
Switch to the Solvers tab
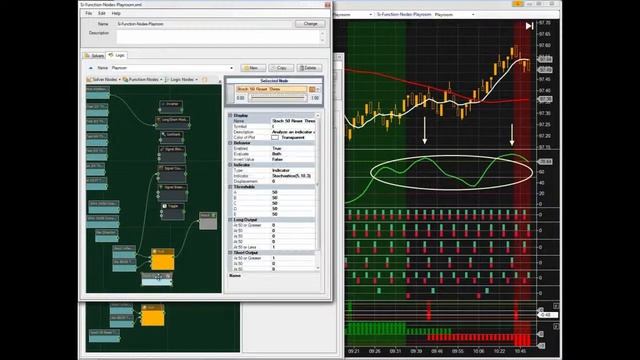click(x=94, y=56)
